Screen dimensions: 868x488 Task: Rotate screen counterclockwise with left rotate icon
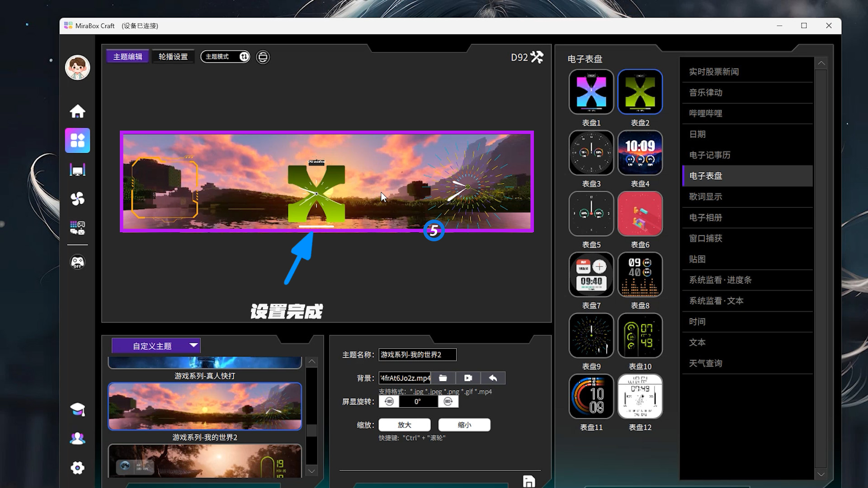coord(389,401)
